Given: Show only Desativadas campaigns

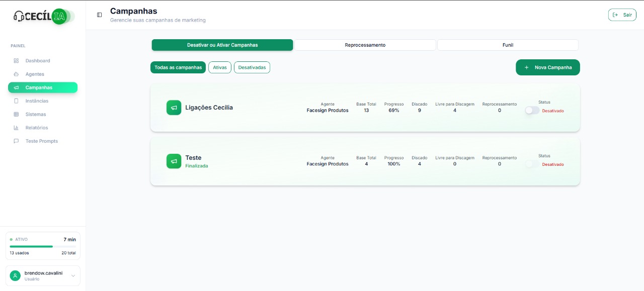Looking at the screenshot, I should (252, 67).
